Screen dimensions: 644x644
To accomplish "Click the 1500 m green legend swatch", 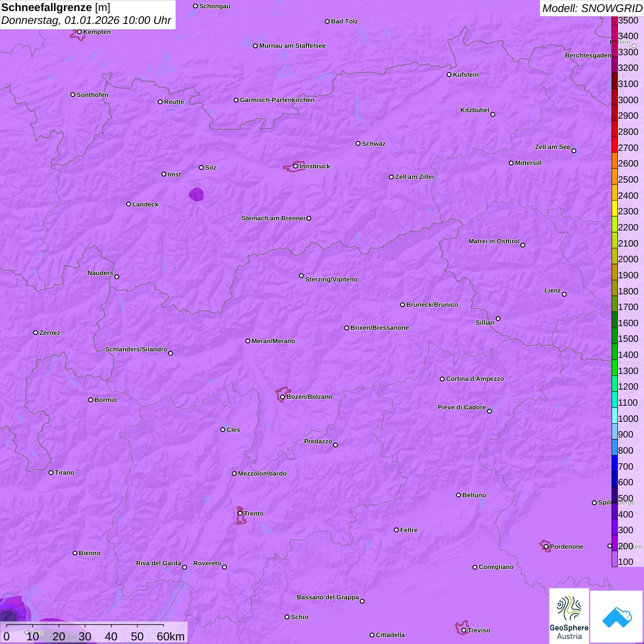I will click(615, 336).
